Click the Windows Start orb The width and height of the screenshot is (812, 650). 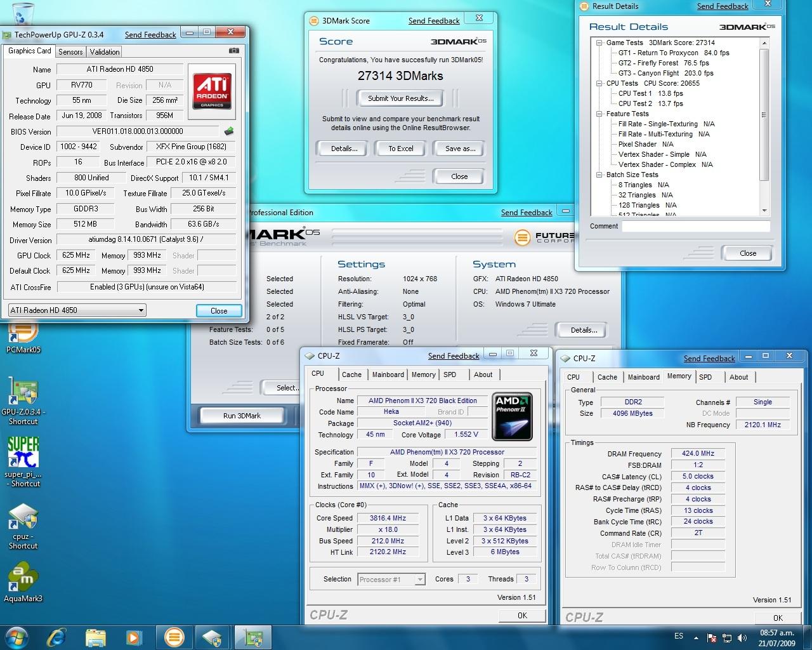(x=17, y=637)
